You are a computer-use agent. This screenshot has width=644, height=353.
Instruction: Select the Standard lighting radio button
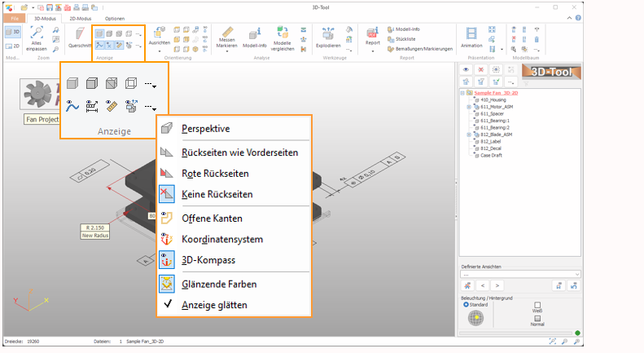click(x=467, y=305)
